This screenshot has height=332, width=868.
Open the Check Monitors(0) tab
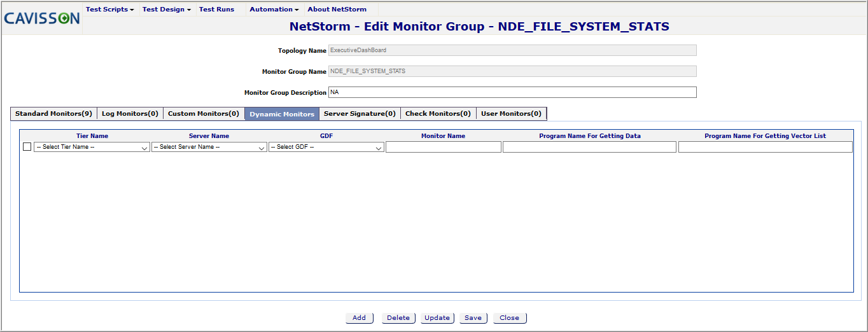click(438, 113)
